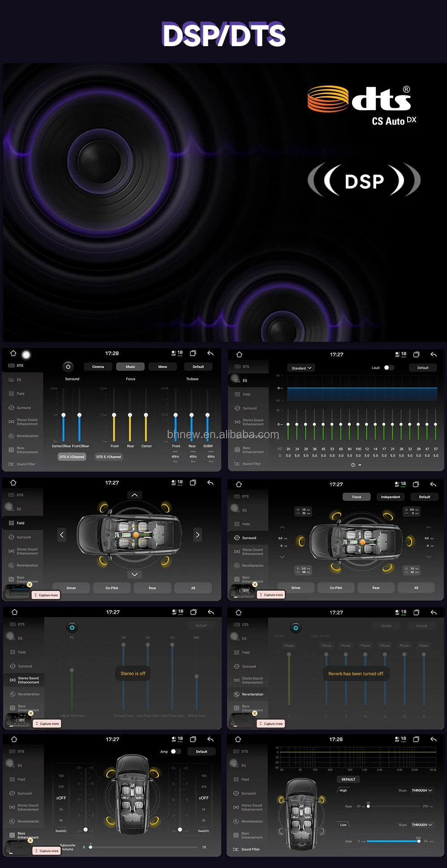Enable the Loud toggle in EQ
447x868 pixels.
[389, 368]
